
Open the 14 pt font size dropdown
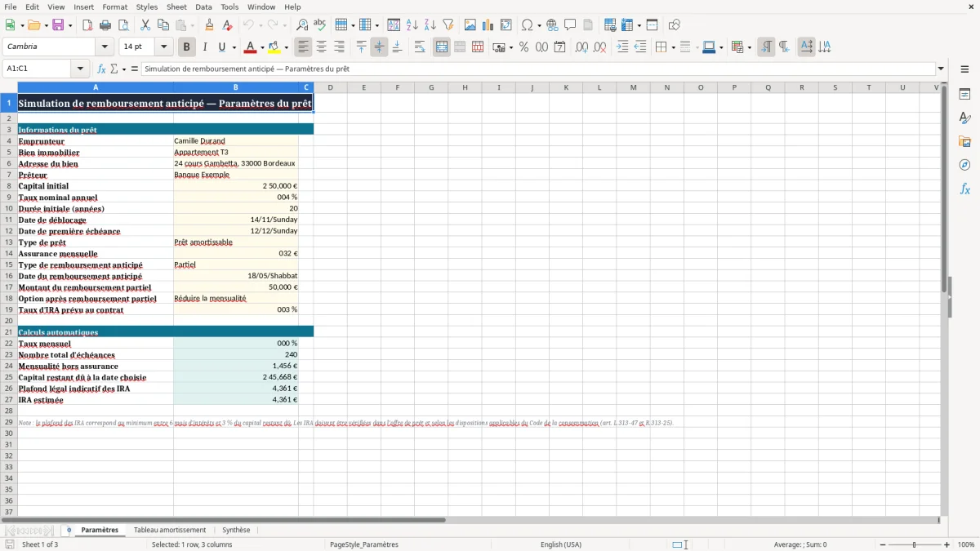click(x=163, y=47)
